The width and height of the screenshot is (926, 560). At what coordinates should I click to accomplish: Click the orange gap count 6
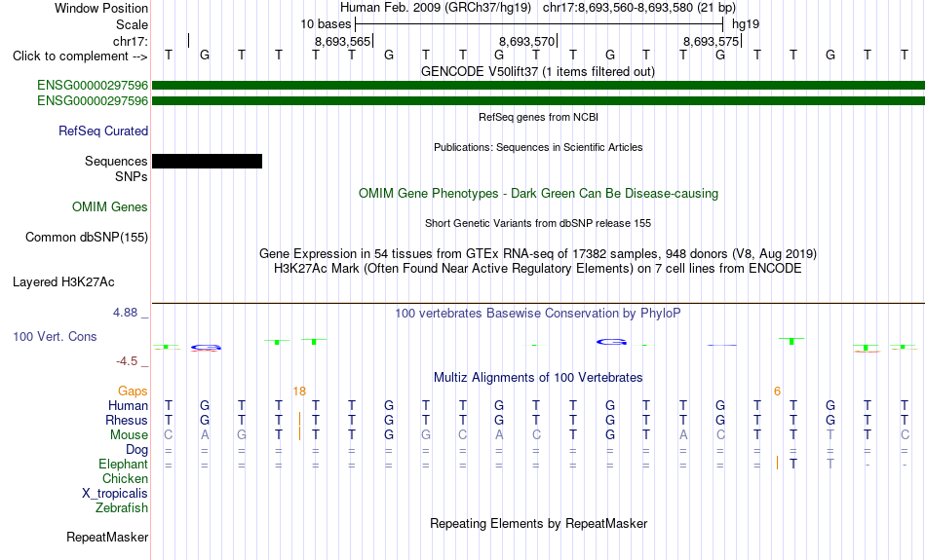click(777, 392)
